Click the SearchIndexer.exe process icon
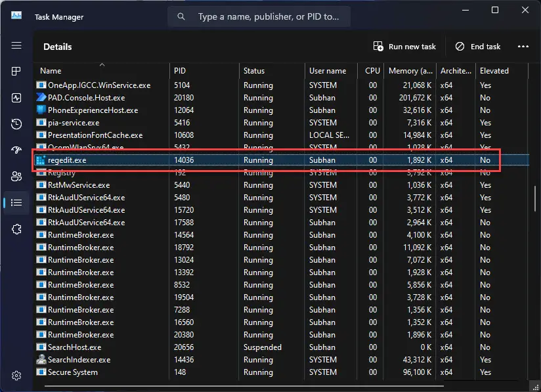The height and width of the screenshot is (392, 541). [x=41, y=360]
